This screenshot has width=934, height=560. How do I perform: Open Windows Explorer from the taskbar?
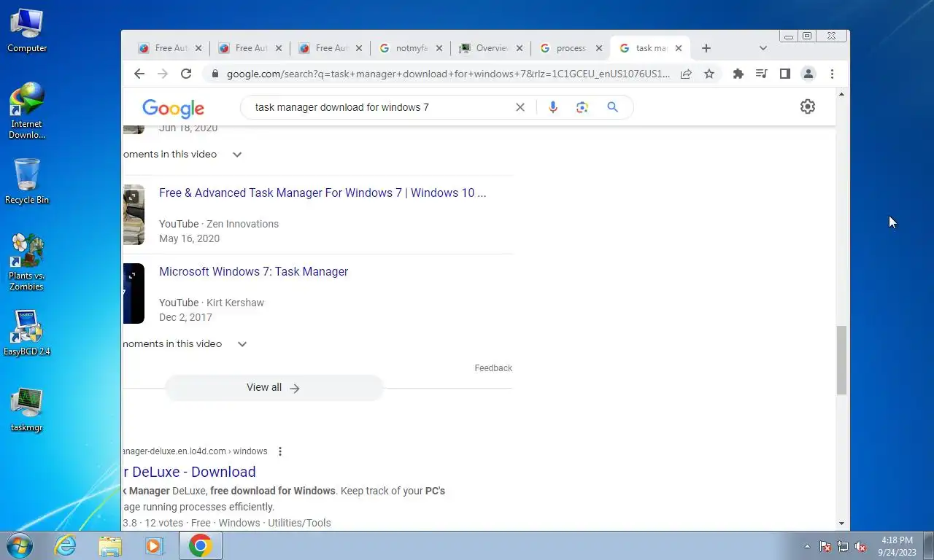click(x=110, y=545)
